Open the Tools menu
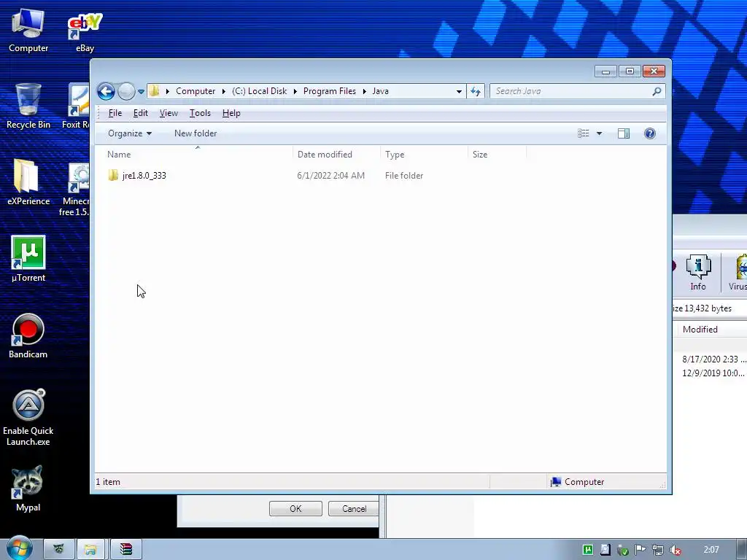This screenshot has width=747, height=560. 200,113
